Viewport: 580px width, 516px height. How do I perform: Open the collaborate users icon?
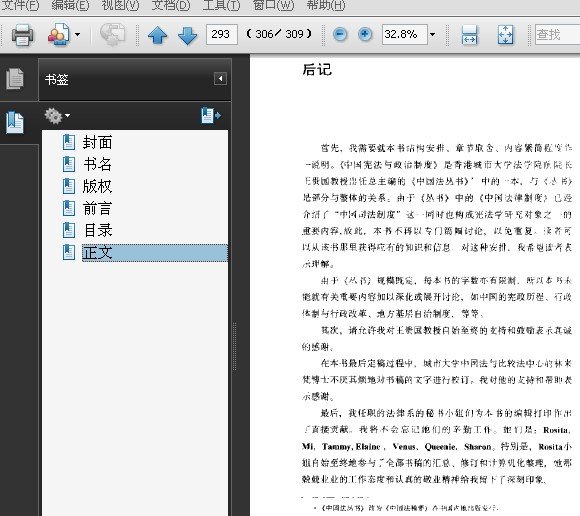(58, 34)
